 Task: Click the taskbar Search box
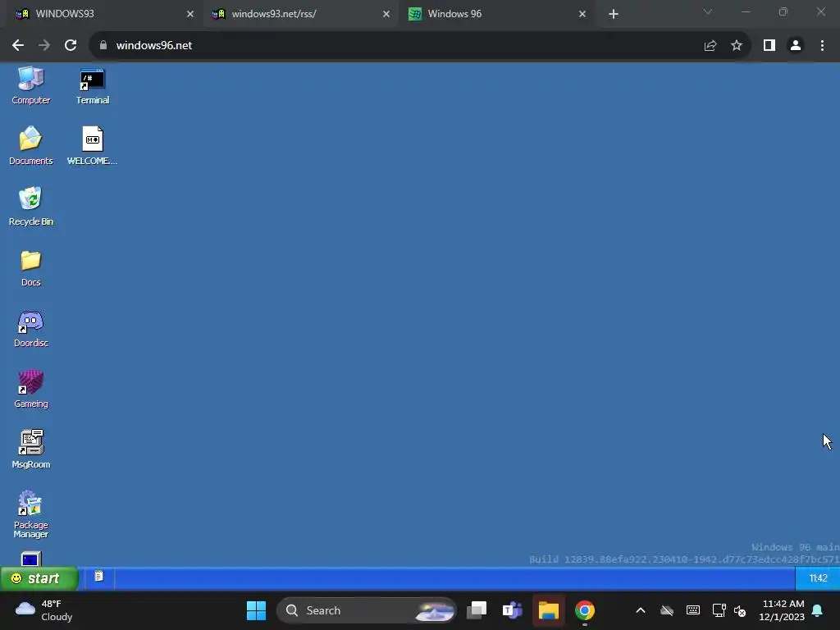pos(367,610)
